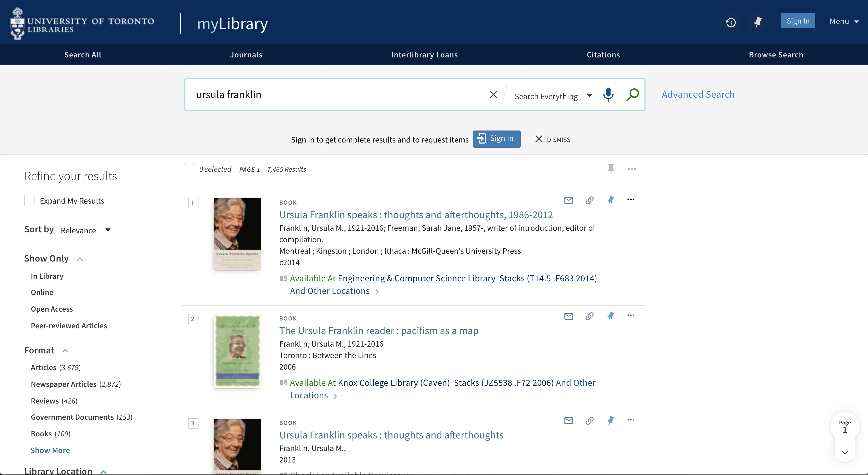Screen dimensions: 868x475
Task: Submit search with green magnifier icon
Action: [632, 95]
